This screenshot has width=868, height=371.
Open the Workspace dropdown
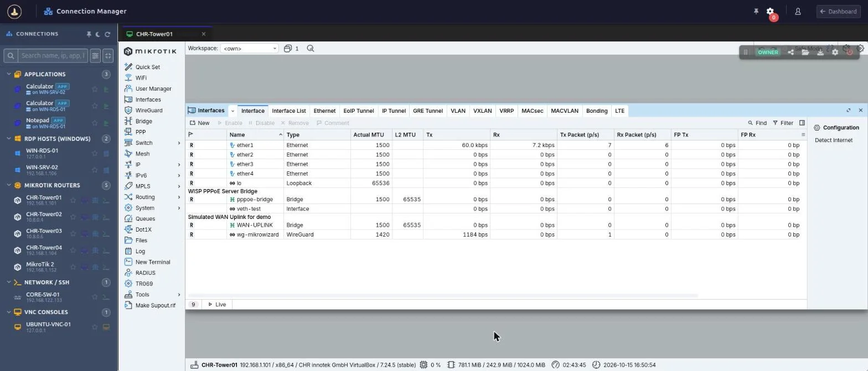[249, 49]
